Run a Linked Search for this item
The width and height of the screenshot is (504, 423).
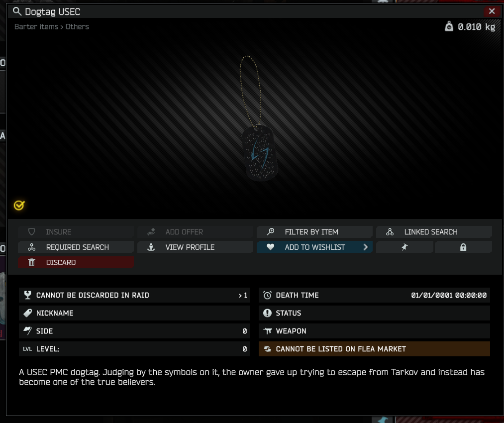pos(434,232)
